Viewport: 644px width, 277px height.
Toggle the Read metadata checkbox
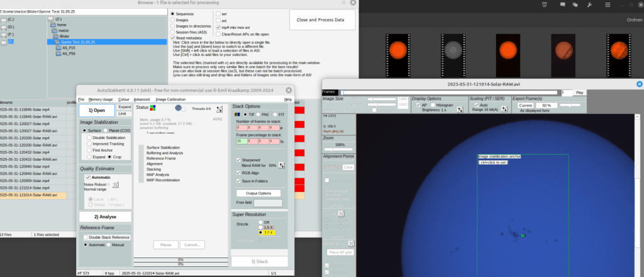[x=172, y=38]
